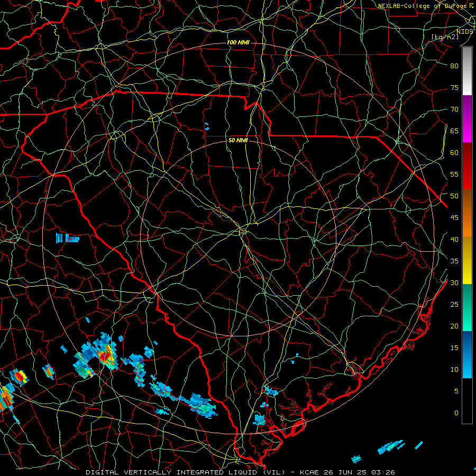Click the 40 value on the color scale
The height and width of the screenshot is (476, 476).
454,239
